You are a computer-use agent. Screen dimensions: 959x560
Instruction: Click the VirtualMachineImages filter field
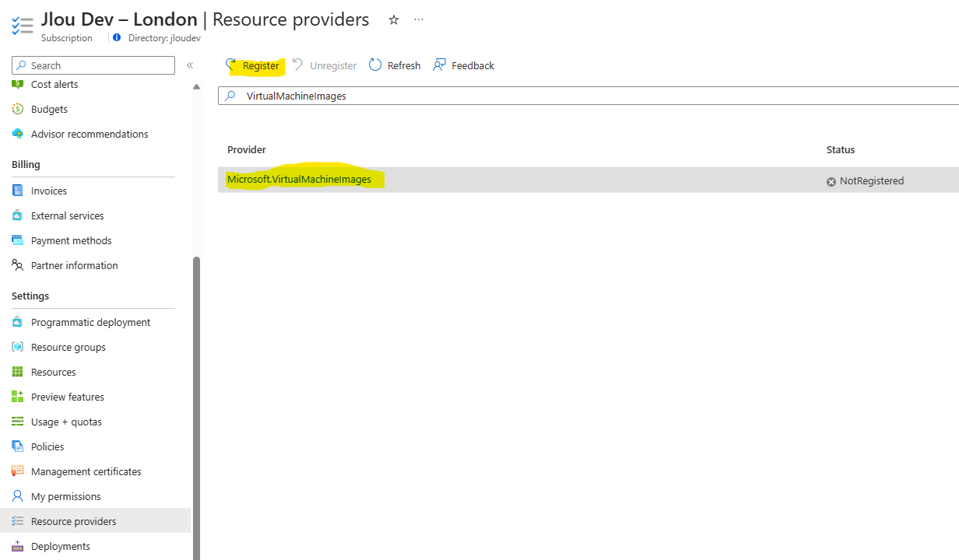(x=588, y=96)
